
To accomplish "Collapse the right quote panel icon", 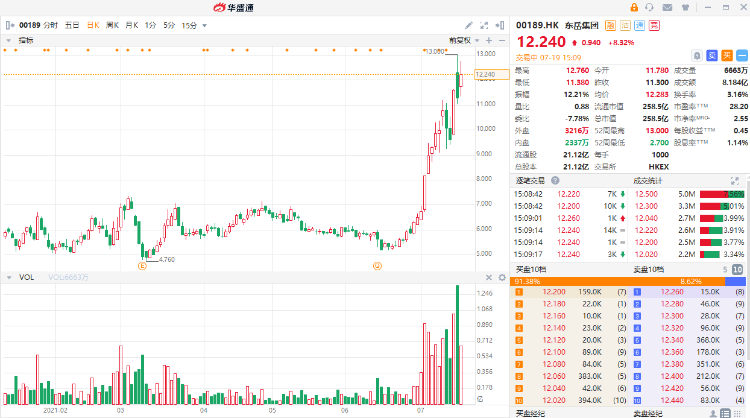I will (x=500, y=25).
